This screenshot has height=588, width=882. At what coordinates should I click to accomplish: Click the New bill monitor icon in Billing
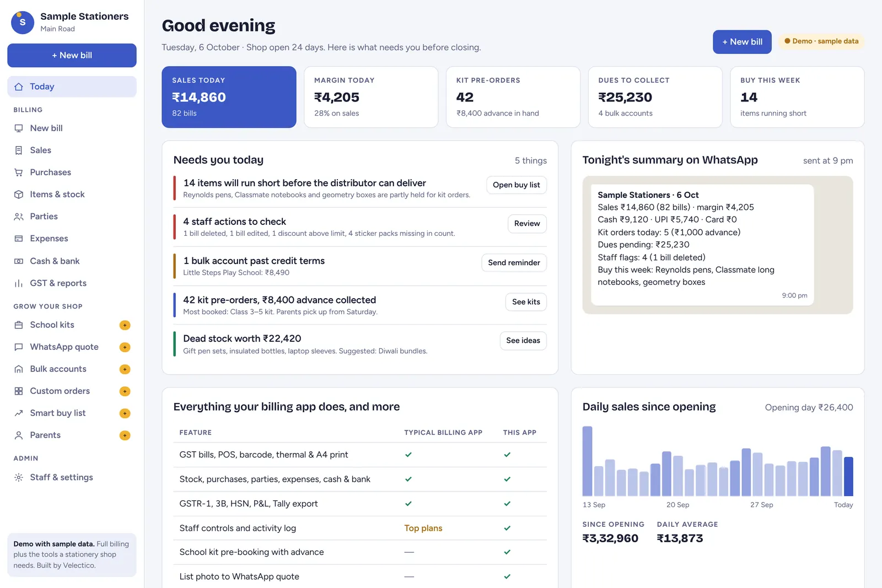point(19,128)
